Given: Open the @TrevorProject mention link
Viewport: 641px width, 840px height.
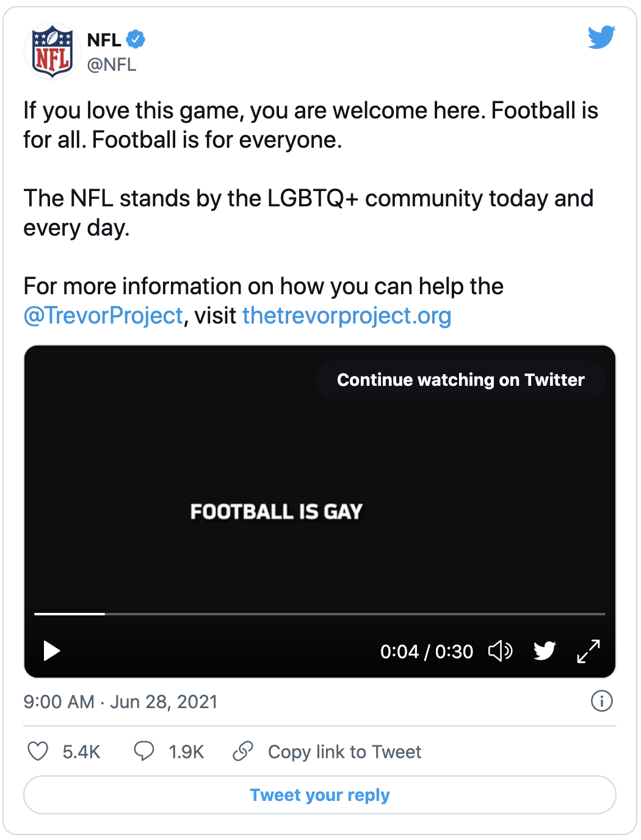Looking at the screenshot, I should pyautogui.click(x=103, y=316).
